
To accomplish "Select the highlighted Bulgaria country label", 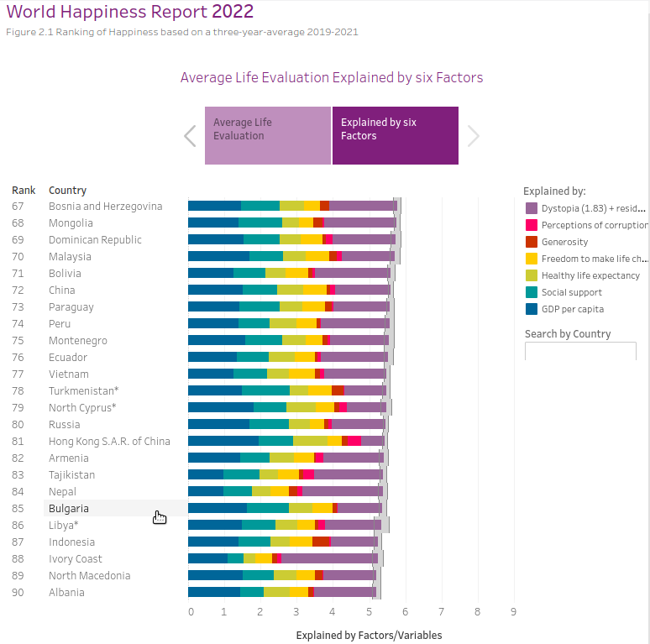I will (x=68, y=509).
